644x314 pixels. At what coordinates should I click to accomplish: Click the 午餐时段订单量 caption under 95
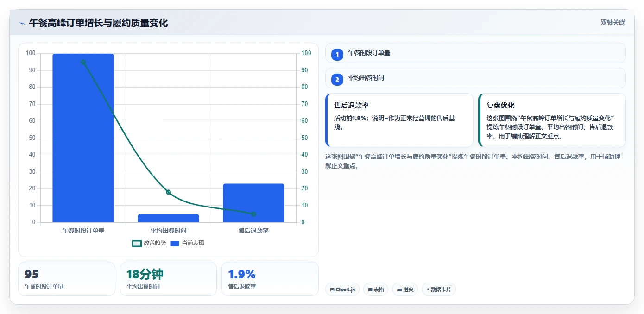44,287
